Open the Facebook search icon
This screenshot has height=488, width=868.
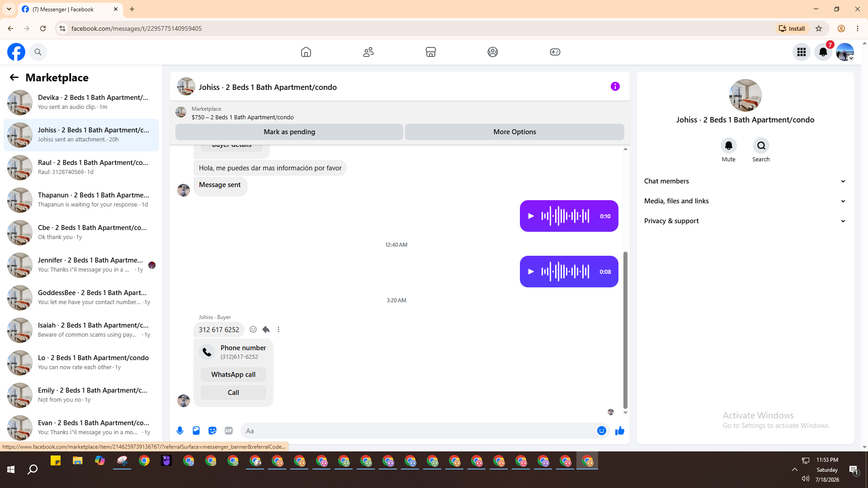pos(38,52)
